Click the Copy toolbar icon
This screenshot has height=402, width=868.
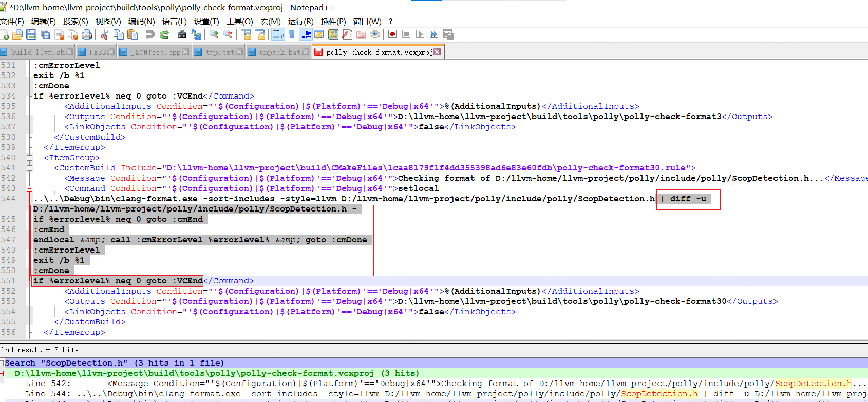[119, 34]
